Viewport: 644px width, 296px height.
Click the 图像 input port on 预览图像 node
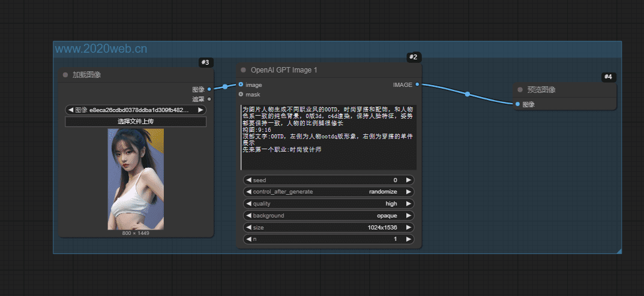[x=517, y=104]
